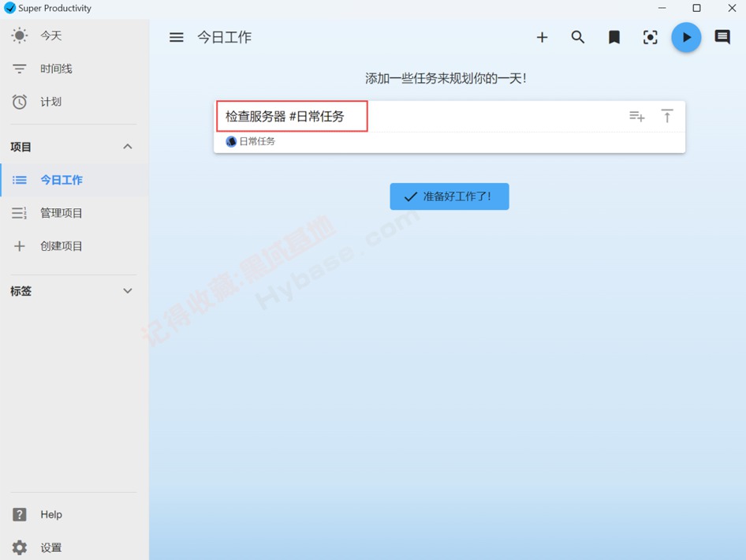The image size is (746, 560).
Task: Select the 日常任务 tag suggestion
Action: point(251,141)
